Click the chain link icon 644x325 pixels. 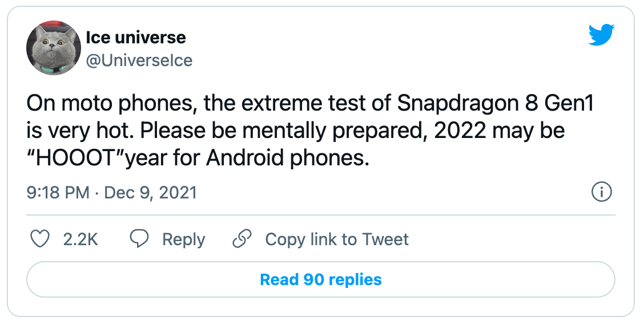(x=243, y=239)
